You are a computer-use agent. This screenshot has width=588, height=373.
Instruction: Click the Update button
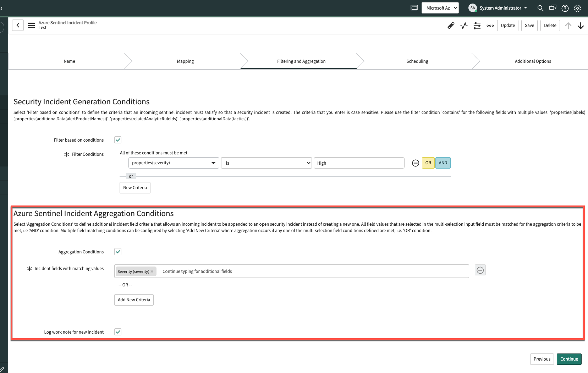coord(508,26)
